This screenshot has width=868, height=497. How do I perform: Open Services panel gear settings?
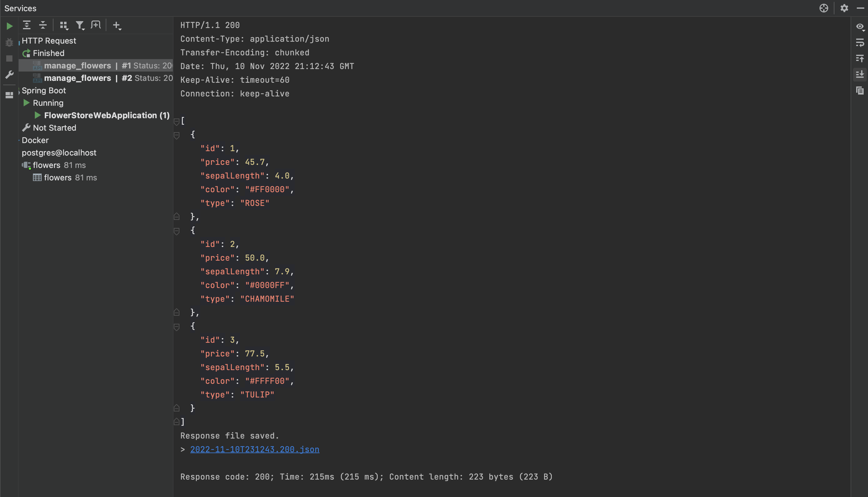(x=844, y=8)
